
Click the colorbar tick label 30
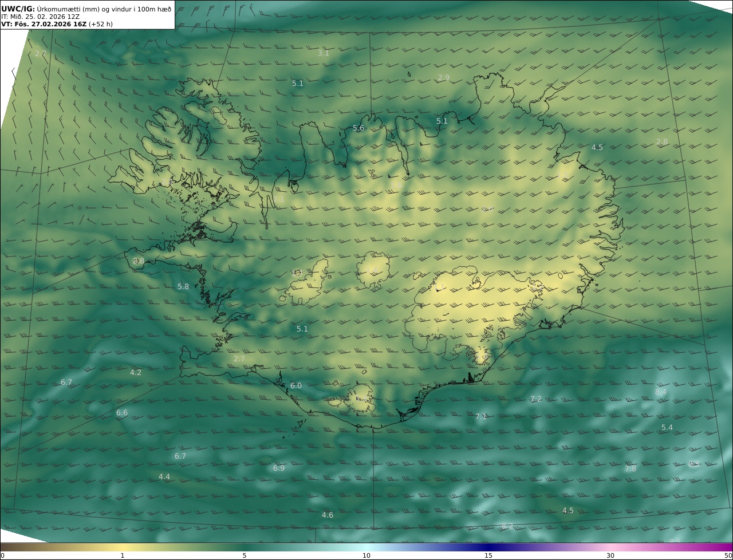click(x=610, y=555)
